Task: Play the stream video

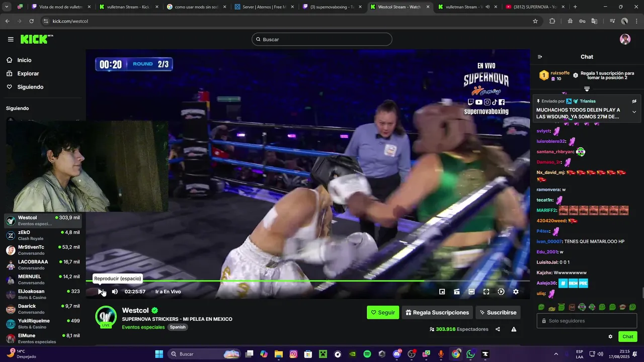Action: point(100,292)
